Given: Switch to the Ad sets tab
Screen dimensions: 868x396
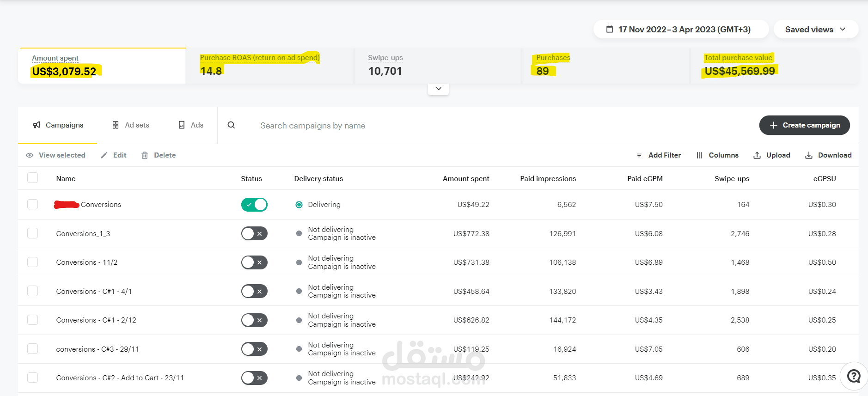Looking at the screenshot, I should point(131,125).
